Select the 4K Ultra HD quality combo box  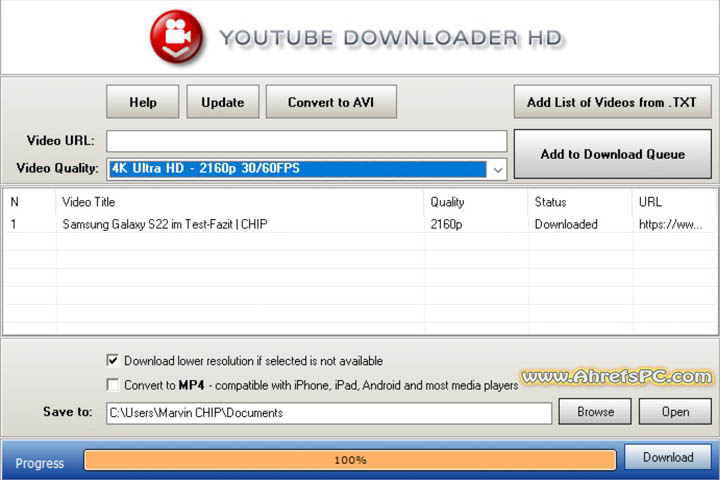307,169
